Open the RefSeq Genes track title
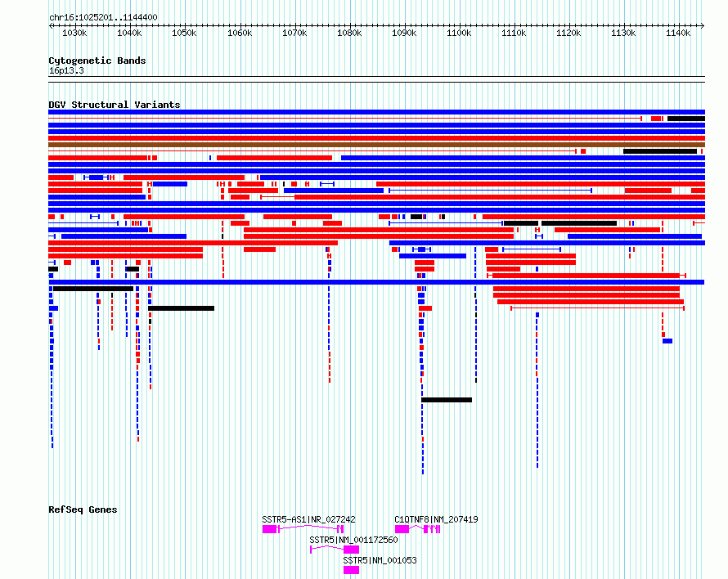The height and width of the screenshot is (579, 728). tap(83, 509)
